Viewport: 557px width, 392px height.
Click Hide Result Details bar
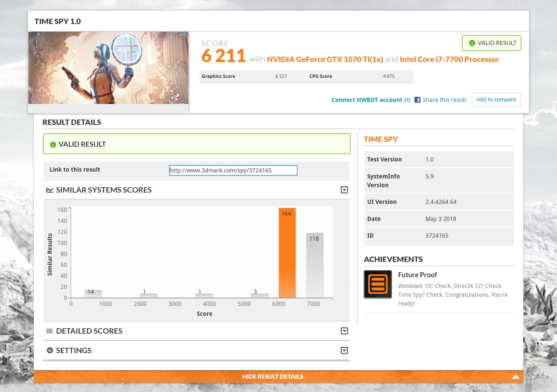click(x=273, y=376)
